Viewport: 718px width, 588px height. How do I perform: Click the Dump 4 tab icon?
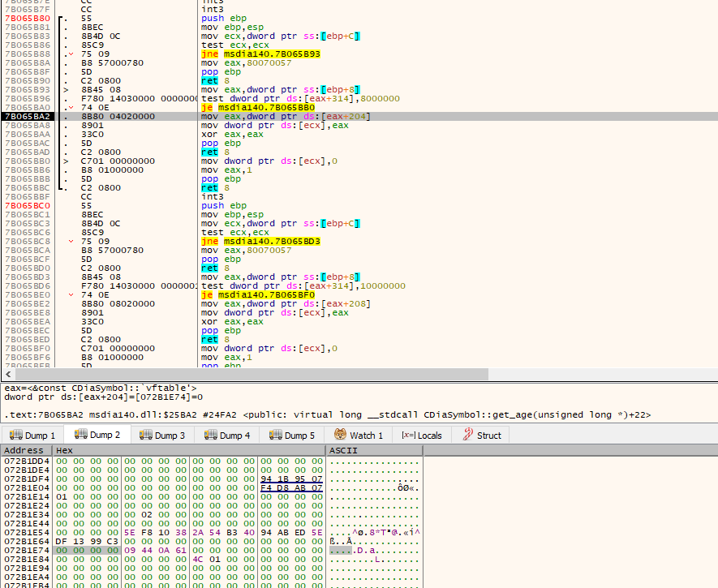pyautogui.click(x=209, y=435)
